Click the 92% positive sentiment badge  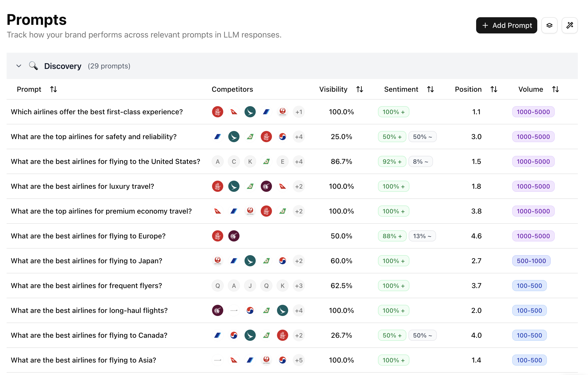[x=392, y=161]
